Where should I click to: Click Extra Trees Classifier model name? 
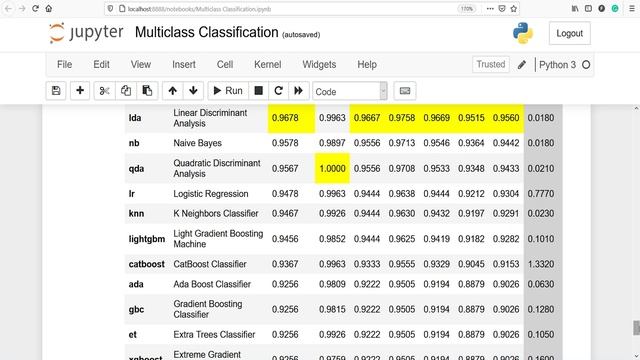(x=214, y=335)
